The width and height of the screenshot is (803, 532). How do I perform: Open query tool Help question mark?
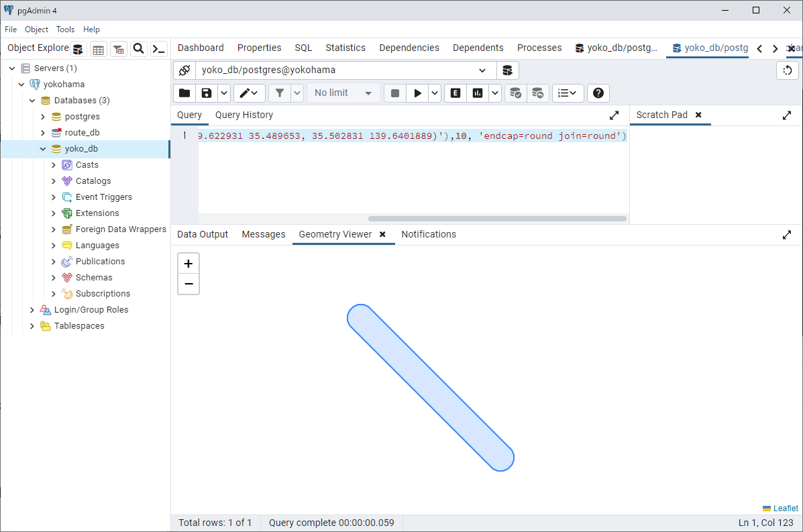pyautogui.click(x=598, y=93)
